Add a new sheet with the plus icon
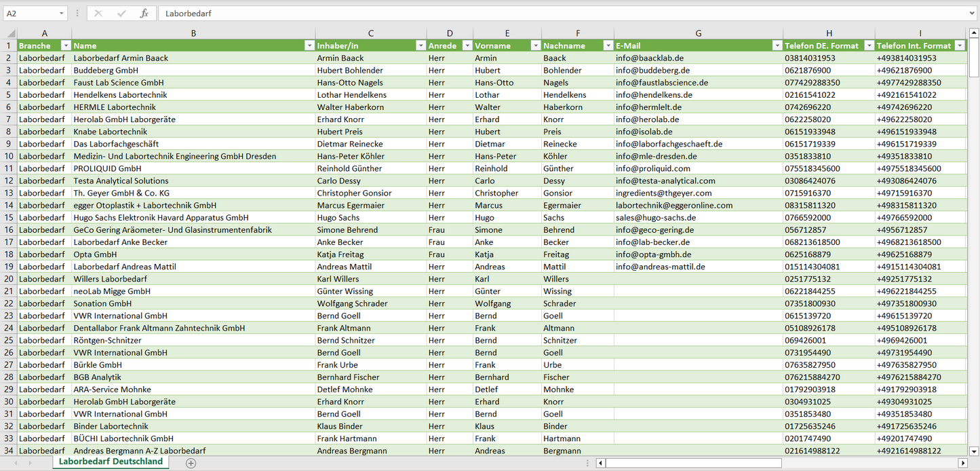This screenshot has width=980, height=471. coord(191,463)
